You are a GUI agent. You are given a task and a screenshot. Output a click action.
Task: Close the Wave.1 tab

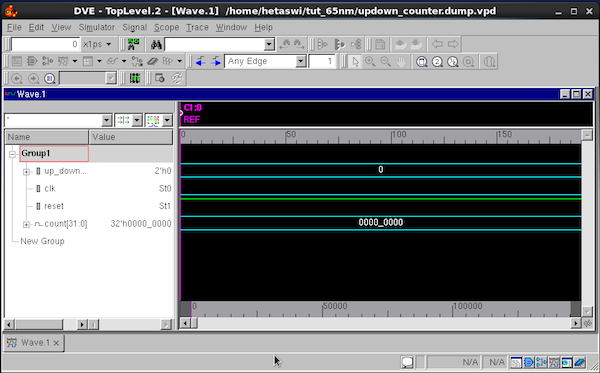56,343
